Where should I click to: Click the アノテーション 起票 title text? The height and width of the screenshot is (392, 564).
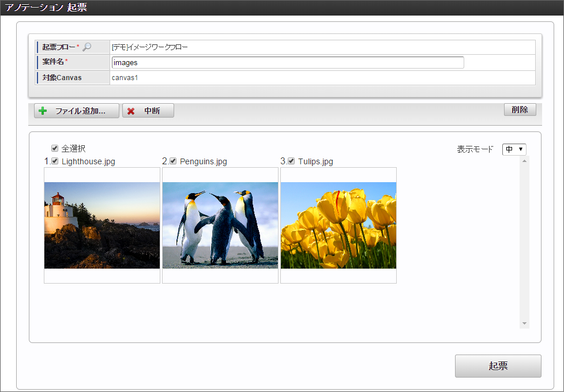coord(46,7)
